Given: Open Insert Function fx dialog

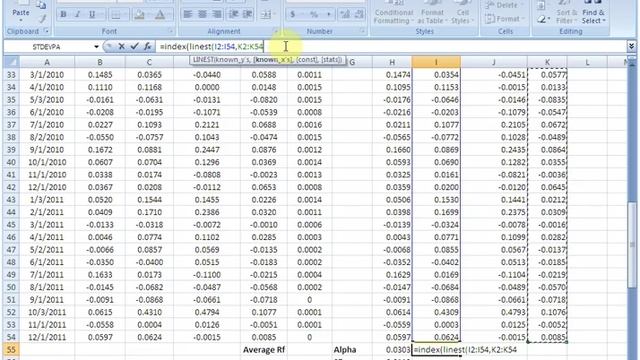Looking at the screenshot, I should point(147,47).
